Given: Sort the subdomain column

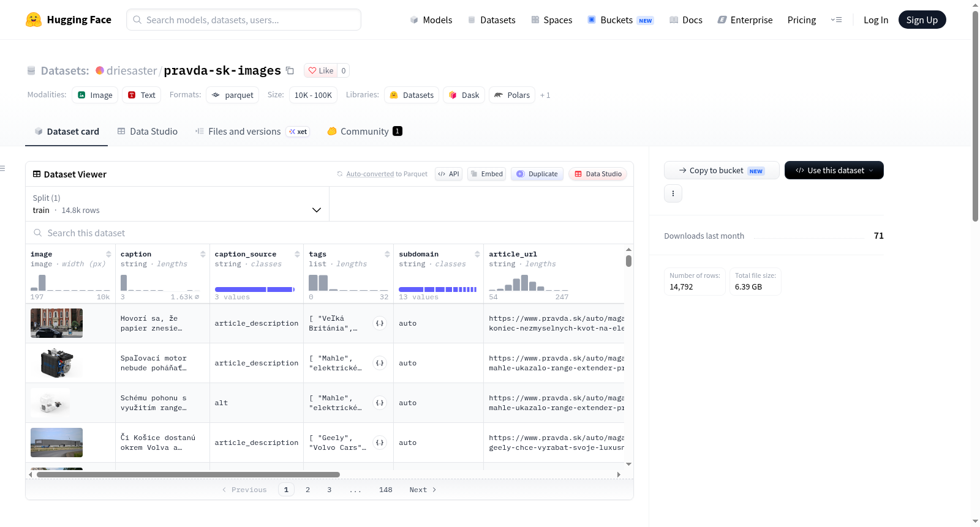Looking at the screenshot, I should (477, 254).
